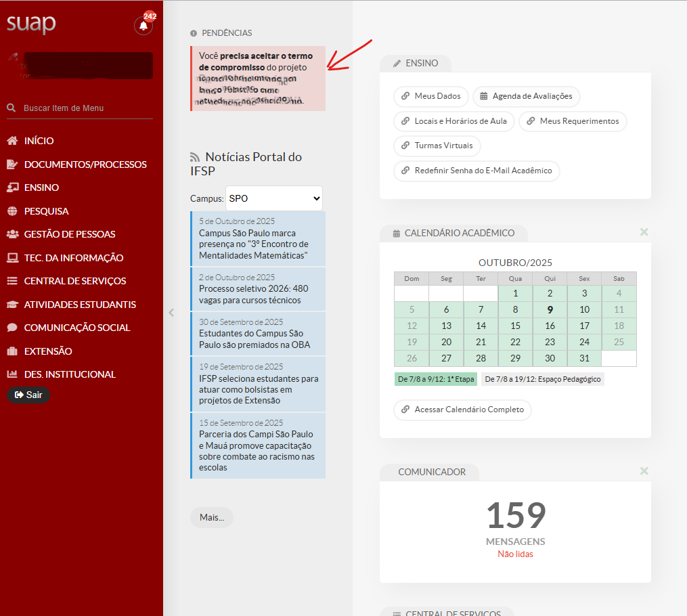Open Meus Dados link
This screenshot has height=616, width=687.
pos(430,96)
